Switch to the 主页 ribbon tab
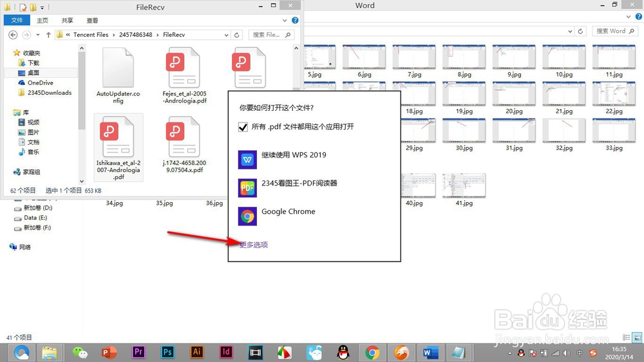 click(43, 20)
